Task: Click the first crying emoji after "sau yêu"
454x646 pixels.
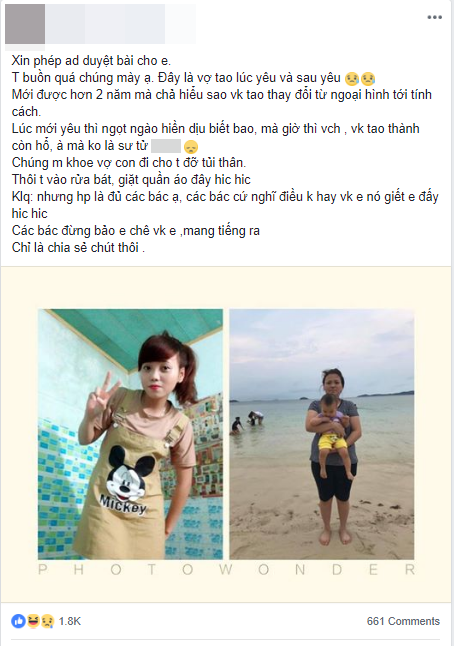Action: point(353,78)
